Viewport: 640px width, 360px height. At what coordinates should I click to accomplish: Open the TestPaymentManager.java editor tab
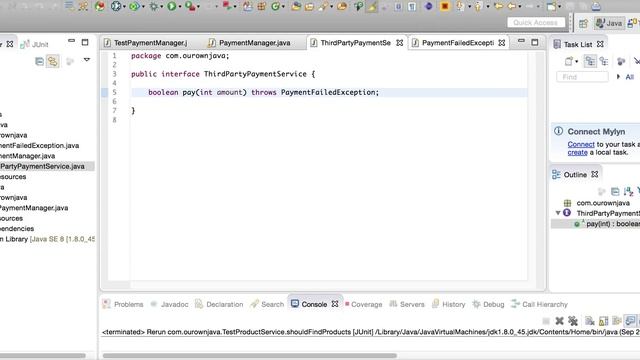pyautogui.click(x=146, y=43)
